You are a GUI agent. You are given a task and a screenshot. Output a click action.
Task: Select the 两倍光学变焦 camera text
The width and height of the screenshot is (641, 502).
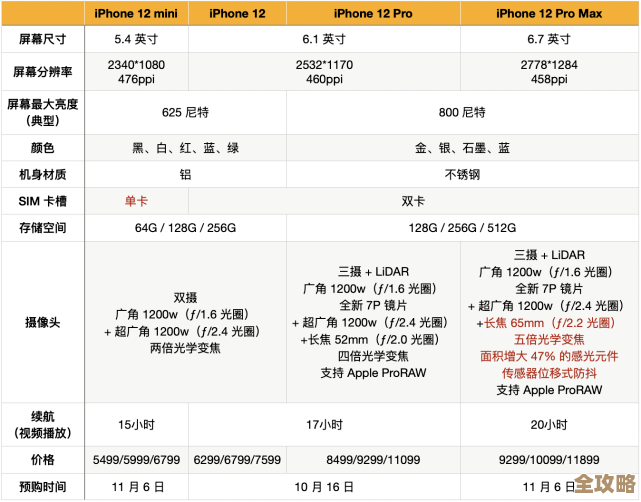point(185,348)
